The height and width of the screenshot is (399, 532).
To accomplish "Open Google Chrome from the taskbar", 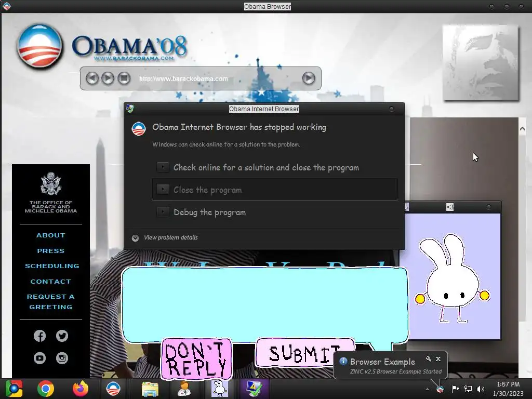I will pyautogui.click(x=46, y=389).
